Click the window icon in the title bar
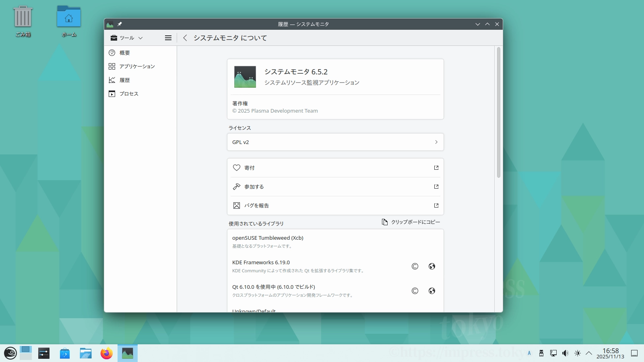The height and width of the screenshot is (362, 644). (110, 24)
